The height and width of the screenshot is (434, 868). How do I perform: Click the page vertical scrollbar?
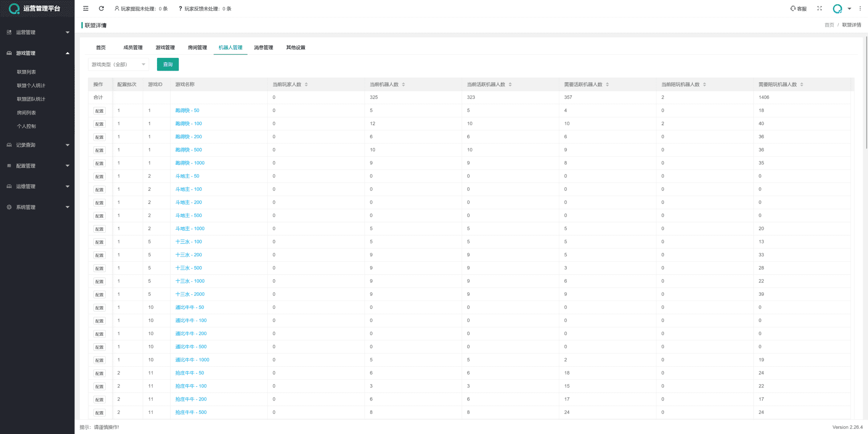(866, 92)
